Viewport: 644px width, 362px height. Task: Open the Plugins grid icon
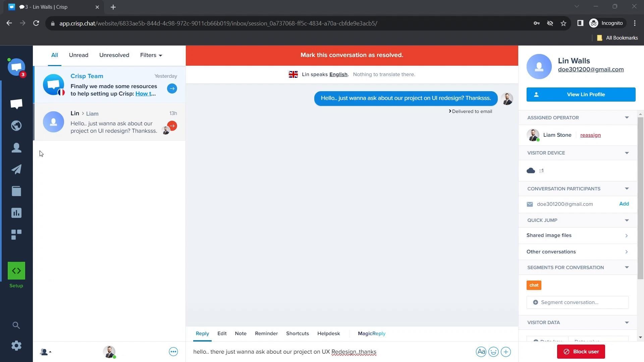[x=16, y=235]
